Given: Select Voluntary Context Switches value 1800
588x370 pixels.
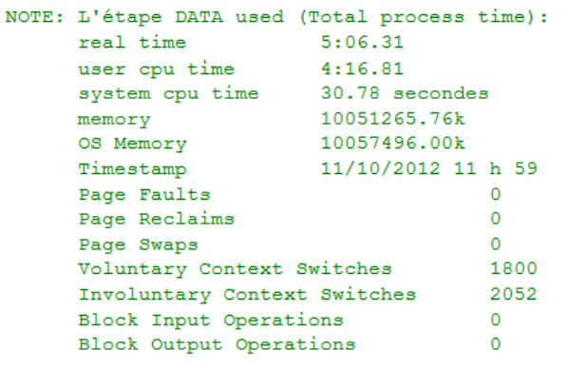Looking at the screenshot, I should [x=514, y=269].
